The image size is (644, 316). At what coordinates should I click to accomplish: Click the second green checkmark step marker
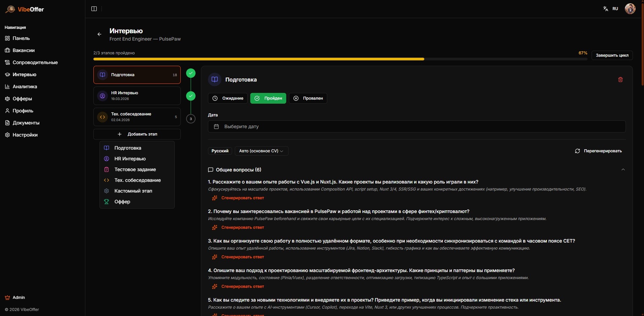(191, 96)
